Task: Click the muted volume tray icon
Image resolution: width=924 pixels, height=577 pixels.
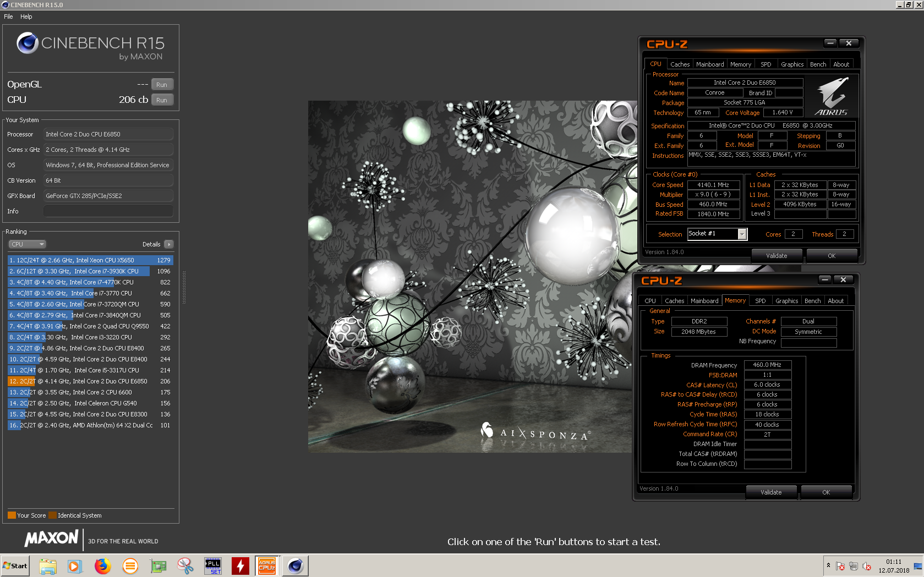Action: pos(867,566)
